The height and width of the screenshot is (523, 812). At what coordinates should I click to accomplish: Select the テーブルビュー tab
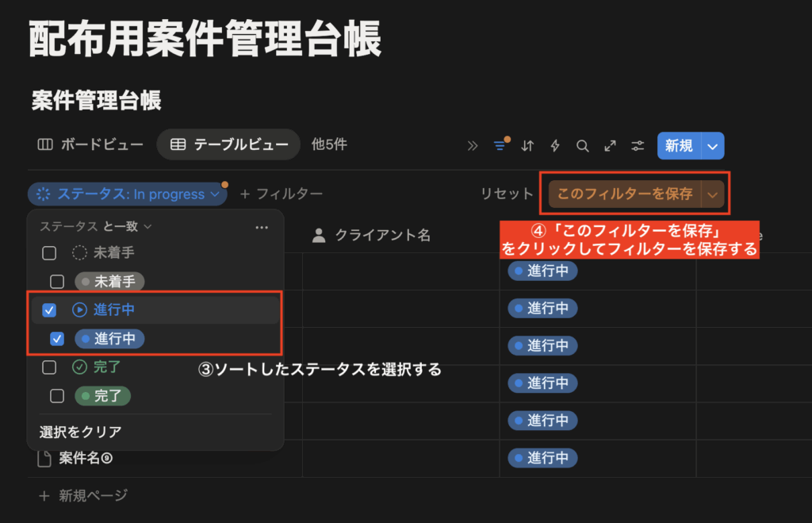pos(229,144)
